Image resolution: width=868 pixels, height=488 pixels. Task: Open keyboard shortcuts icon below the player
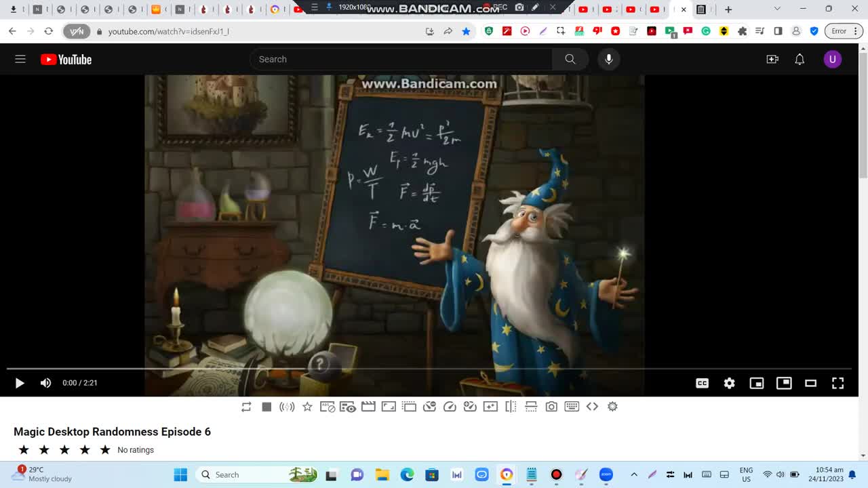[x=572, y=407]
